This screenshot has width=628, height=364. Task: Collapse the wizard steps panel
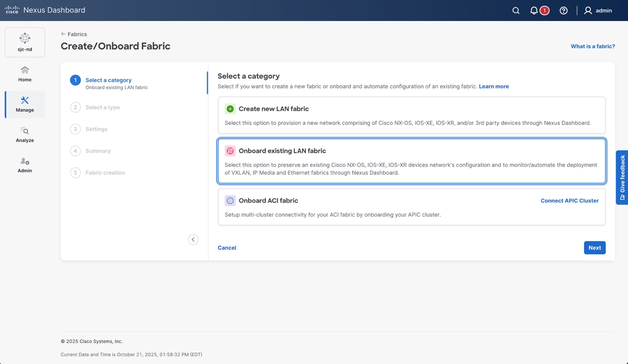point(193,240)
